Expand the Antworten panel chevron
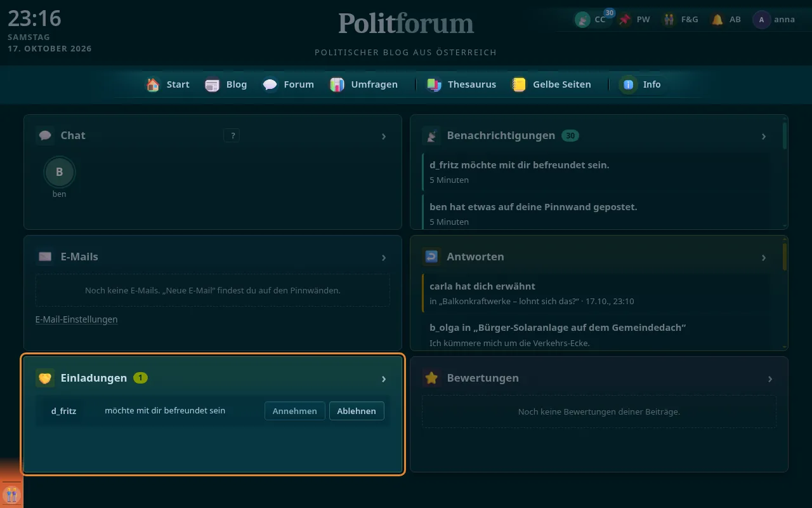 tap(764, 257)
